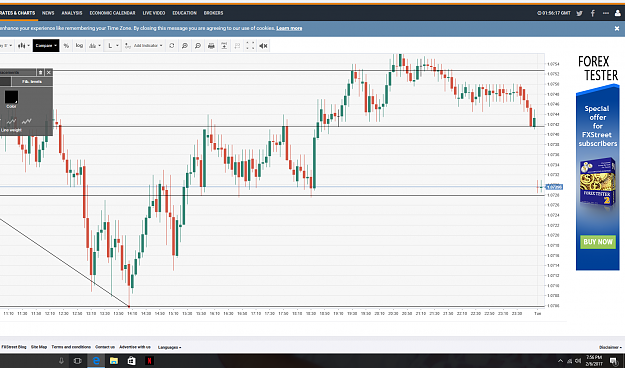
Task: Click the print chart icon
Action: point(211,46)
